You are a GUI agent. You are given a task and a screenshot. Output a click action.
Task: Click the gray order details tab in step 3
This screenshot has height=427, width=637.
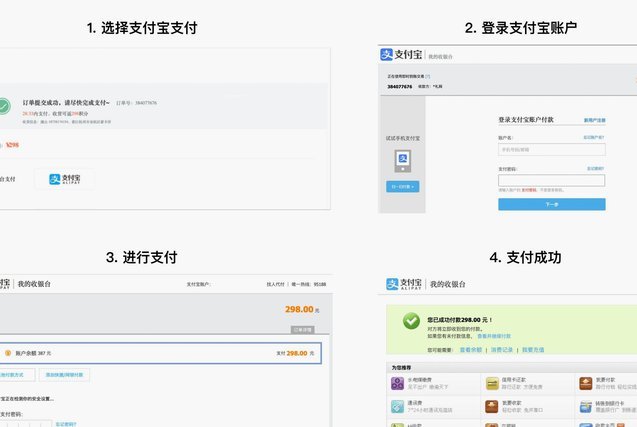point(303,329)
